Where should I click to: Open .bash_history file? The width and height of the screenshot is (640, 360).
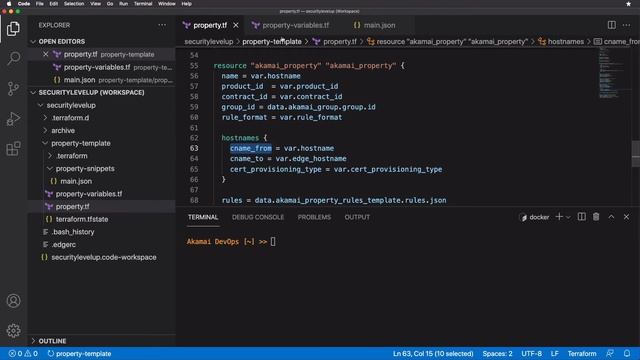point(101,232)
